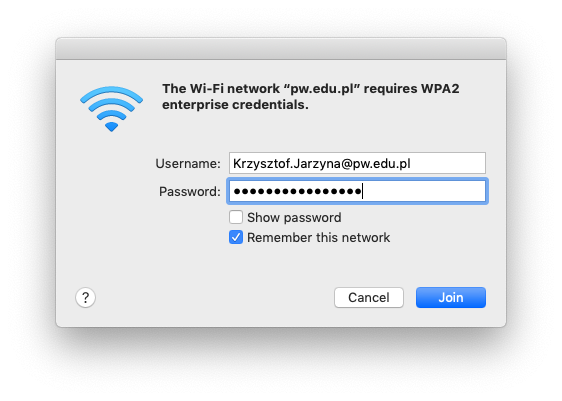Click "Krzysztof.Jarzyna" inside the username field
This screenshot has height=401, width=562.
click(286, 164)
